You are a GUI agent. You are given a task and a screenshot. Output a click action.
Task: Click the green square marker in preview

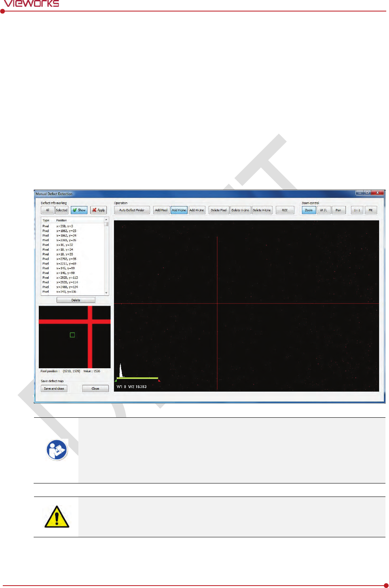point(72,335)
